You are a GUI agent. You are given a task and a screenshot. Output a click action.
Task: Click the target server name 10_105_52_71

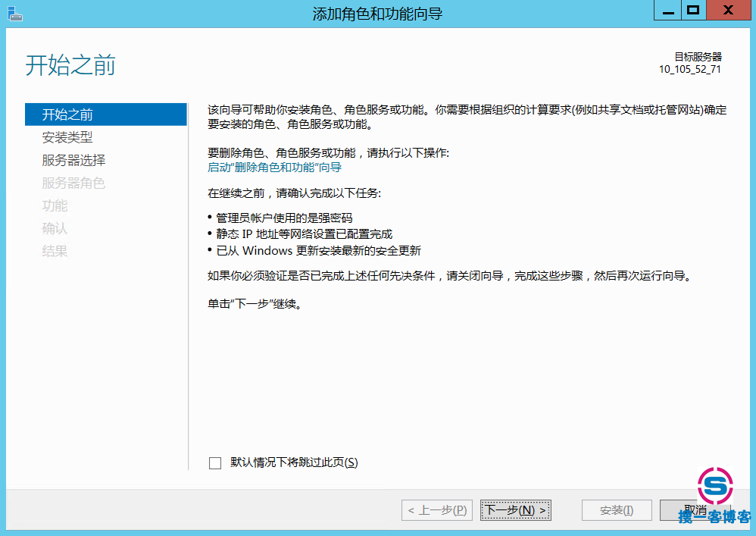689,69
